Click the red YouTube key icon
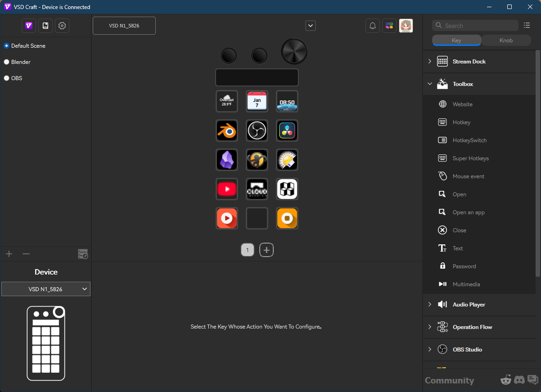 tap(227, 189)
